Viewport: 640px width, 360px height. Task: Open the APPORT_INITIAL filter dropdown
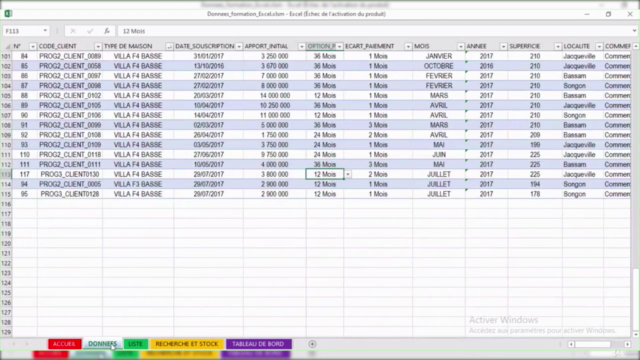(302, 47)
